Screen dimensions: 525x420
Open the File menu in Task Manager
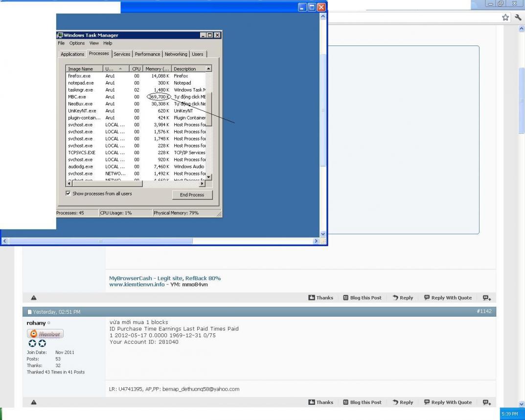point(61,43)
